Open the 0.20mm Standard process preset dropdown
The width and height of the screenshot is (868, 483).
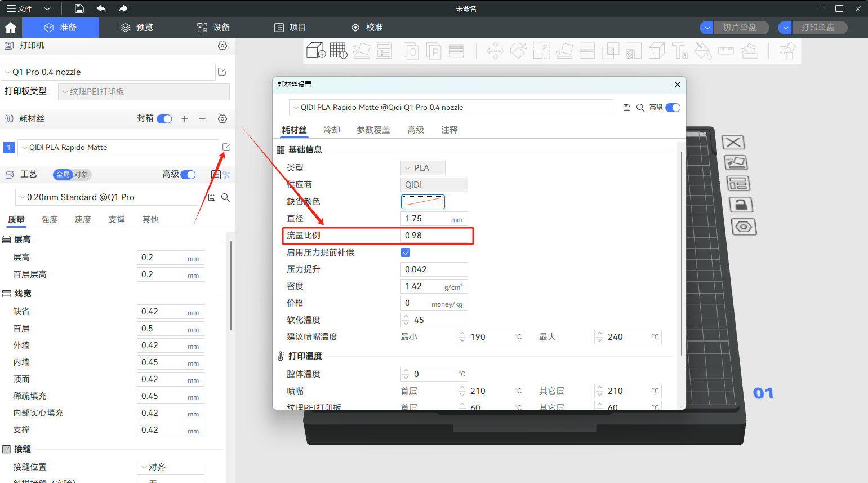coord(107,197)
